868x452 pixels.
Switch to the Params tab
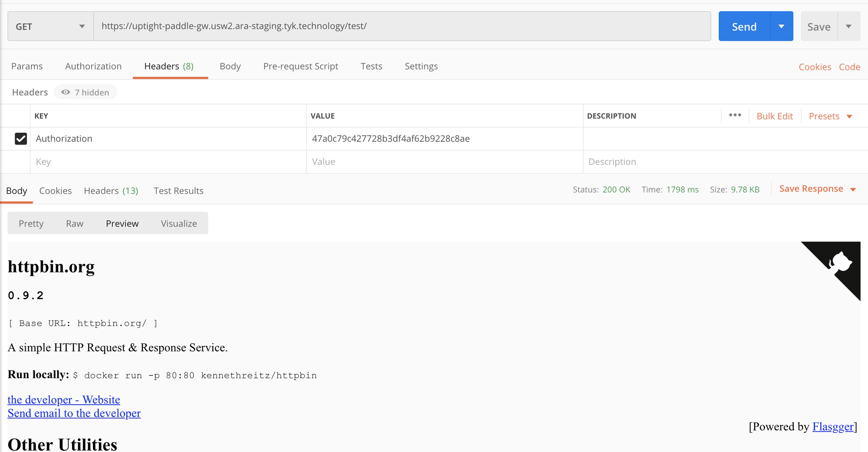[27, 66]
